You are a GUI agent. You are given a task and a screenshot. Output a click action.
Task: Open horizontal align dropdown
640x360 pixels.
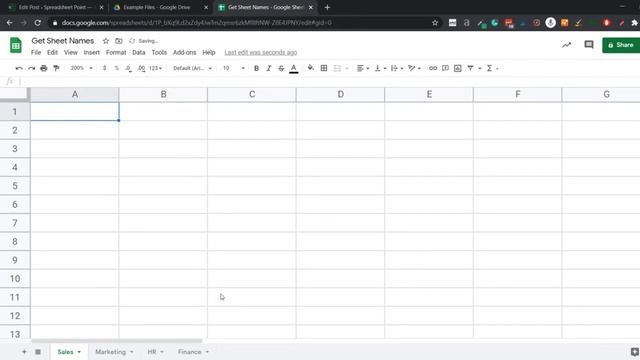[362, 68]
